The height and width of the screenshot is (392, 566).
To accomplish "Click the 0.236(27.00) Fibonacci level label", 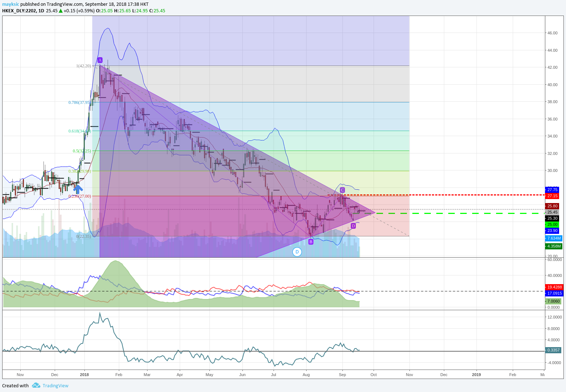I will coord(80,196).
